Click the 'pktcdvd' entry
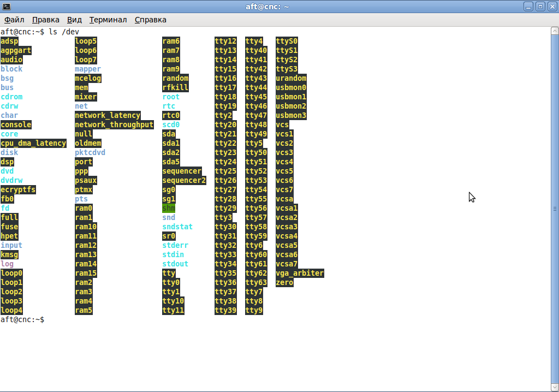Image resolution: width=559 pixels, height=392 pixels. click(90, 152)
